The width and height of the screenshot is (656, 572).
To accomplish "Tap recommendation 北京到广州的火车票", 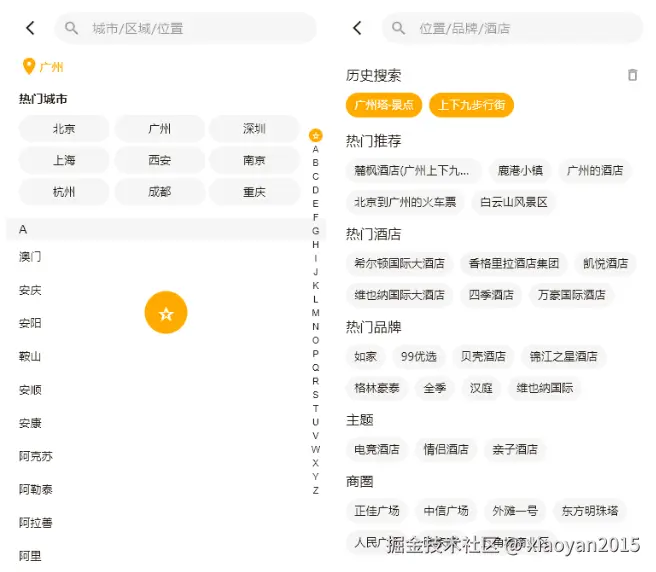I will click(405, 202).
